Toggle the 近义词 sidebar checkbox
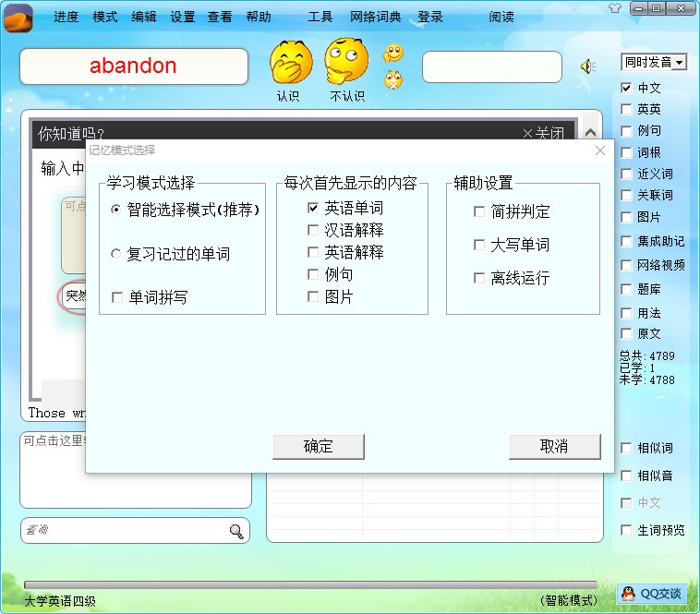This screenshot has height=614, width=700. 626,174
